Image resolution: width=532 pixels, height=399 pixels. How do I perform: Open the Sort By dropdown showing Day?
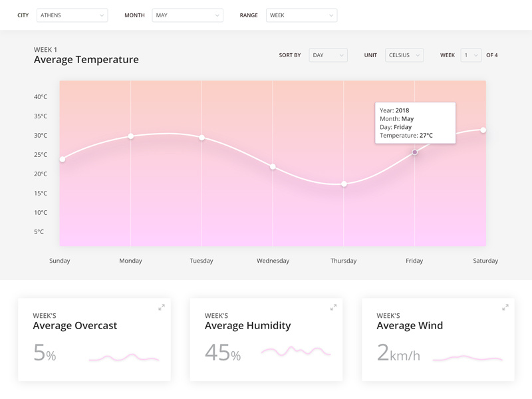coord(327,55)
